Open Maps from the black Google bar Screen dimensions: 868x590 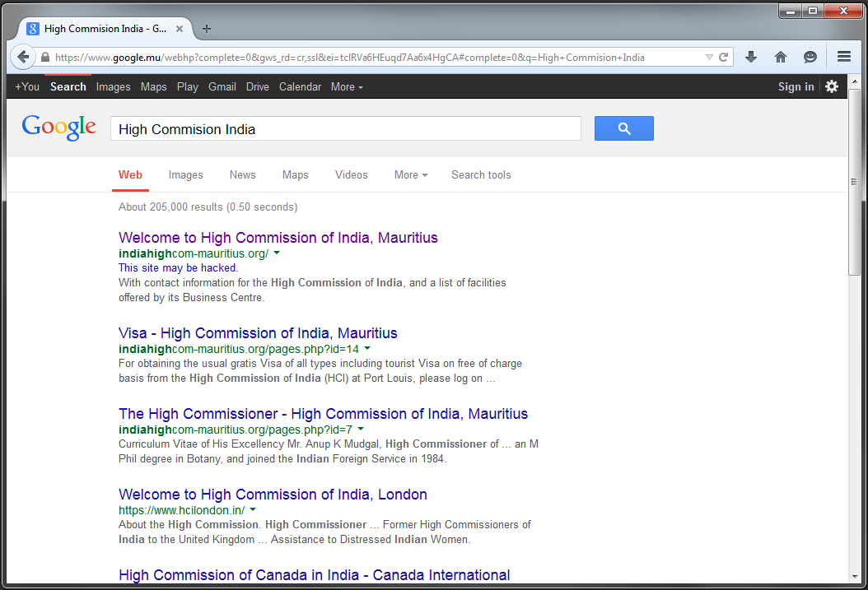coord(153,87)
